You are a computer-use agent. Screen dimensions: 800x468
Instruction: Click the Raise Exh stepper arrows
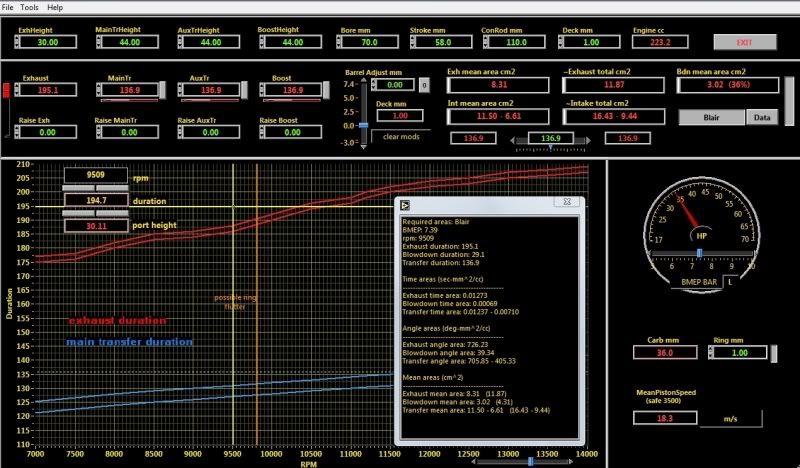pos(17,132)
